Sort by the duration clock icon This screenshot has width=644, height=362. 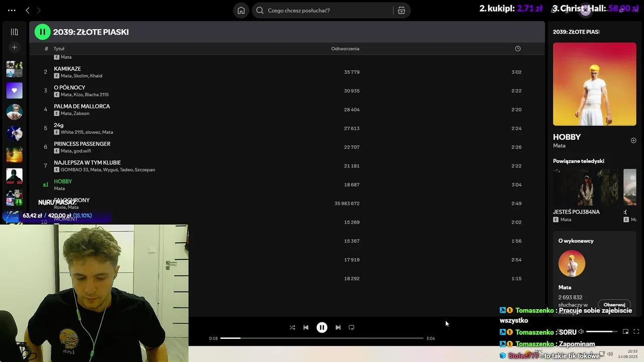coord(518,49)
